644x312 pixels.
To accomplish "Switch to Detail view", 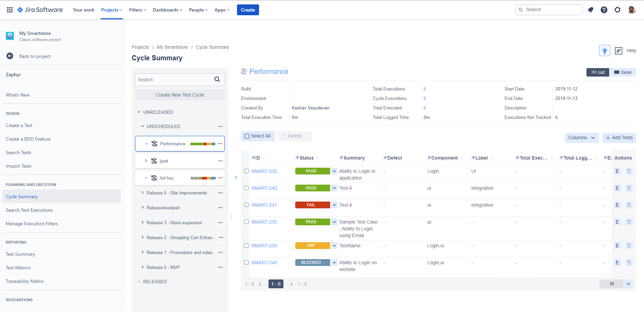I will tap(623, 72).
